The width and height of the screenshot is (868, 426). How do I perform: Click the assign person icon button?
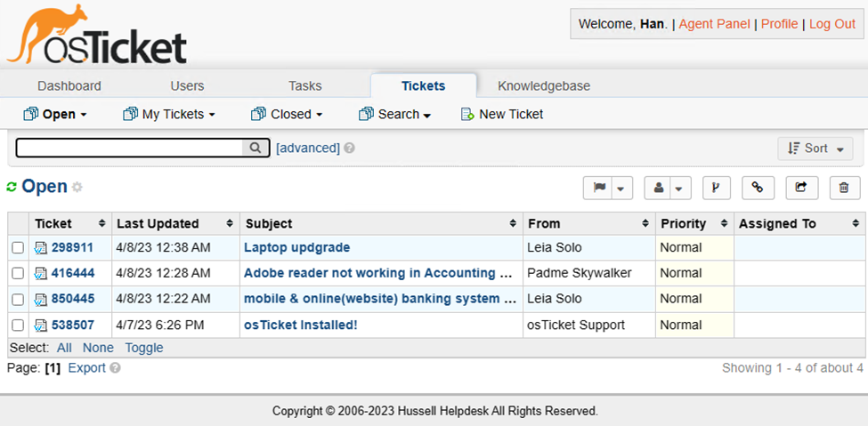659,188
